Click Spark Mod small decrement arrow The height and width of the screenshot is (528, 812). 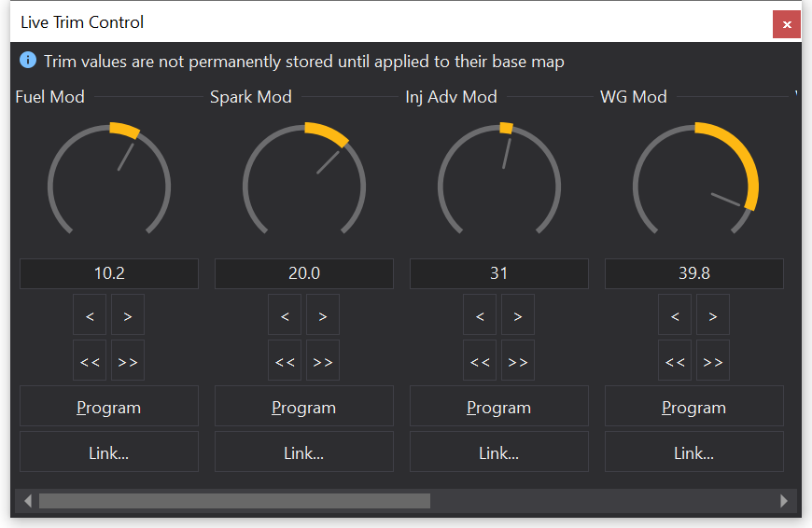[285, 316]
